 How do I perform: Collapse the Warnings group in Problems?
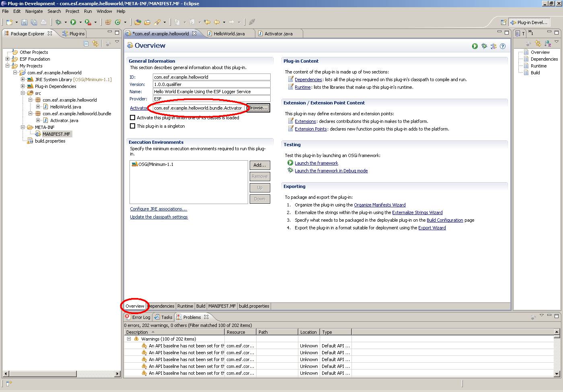pyautogui.click(x=129, y=339)
